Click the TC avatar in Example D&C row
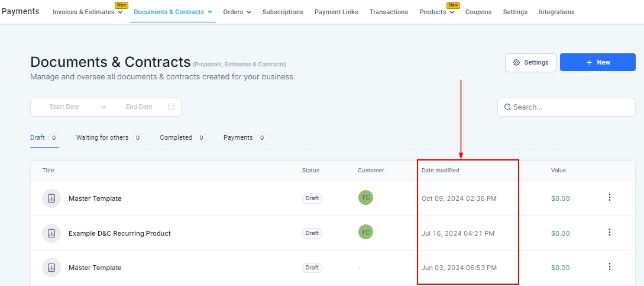Screen dimensions: 644x286 365,232
